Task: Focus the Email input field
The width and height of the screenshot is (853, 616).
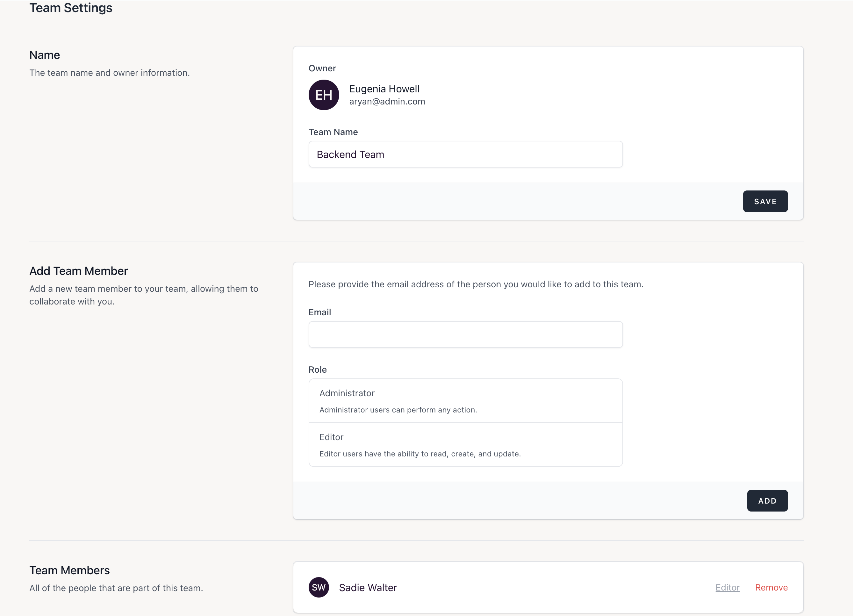Action: click(x=465, y=334)
